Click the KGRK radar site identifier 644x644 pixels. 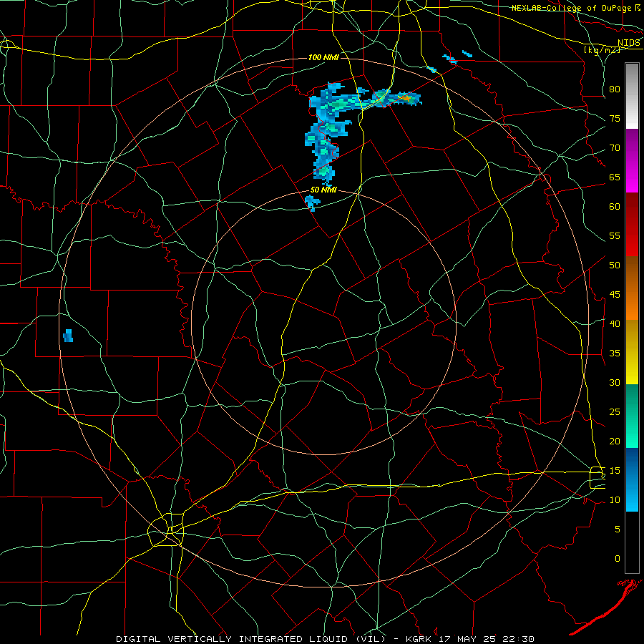tap(418, 639)
